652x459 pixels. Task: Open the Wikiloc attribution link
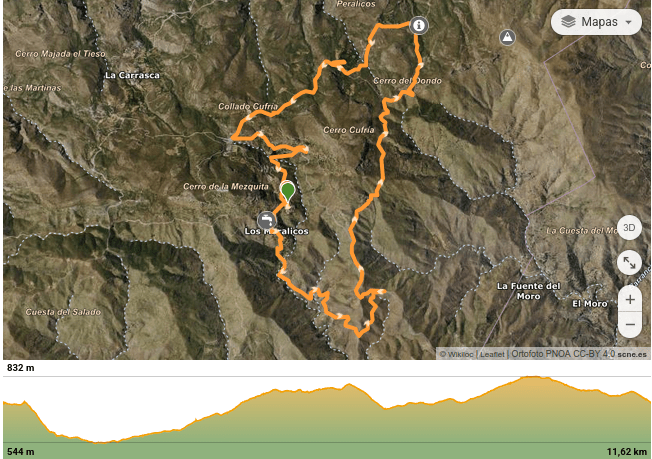456,354
